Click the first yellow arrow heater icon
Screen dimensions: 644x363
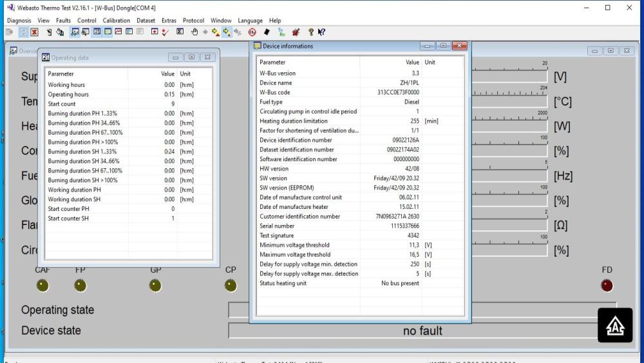click(x=216, y=32)
